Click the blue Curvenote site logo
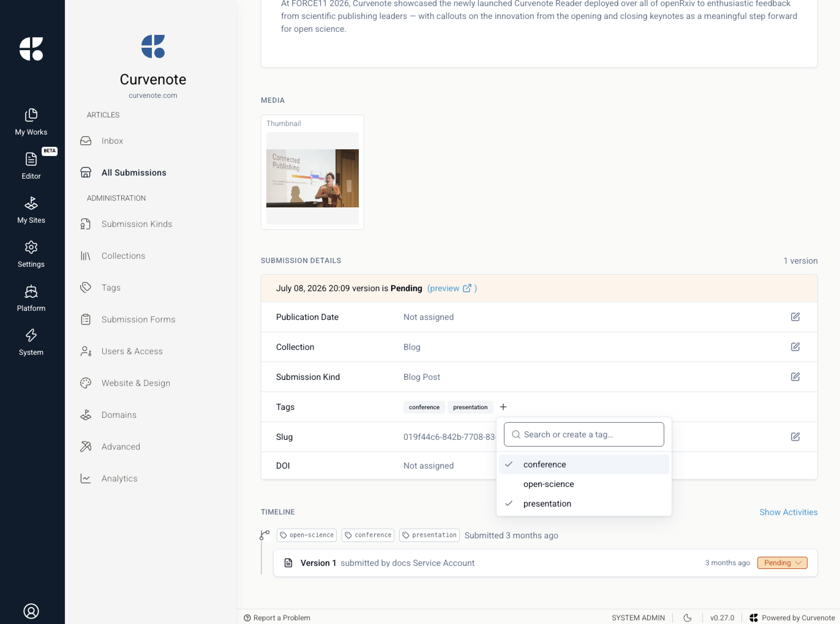 pos(153,46)
